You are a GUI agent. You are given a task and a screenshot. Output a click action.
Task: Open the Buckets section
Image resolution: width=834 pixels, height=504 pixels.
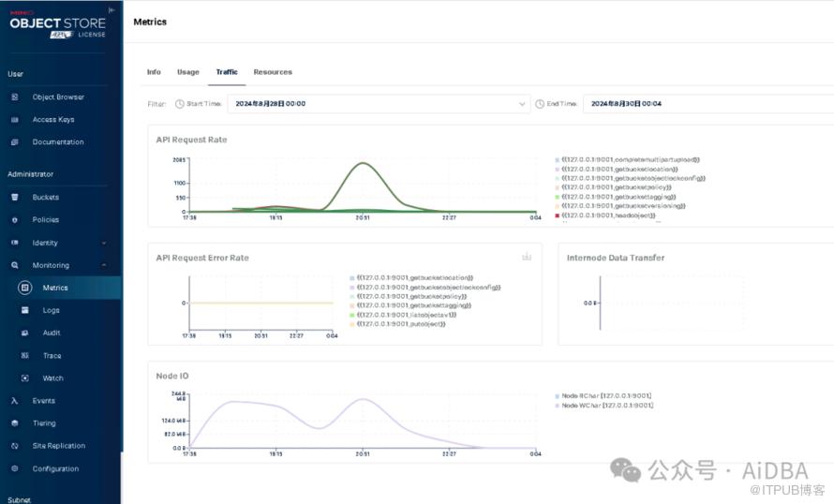45,198
